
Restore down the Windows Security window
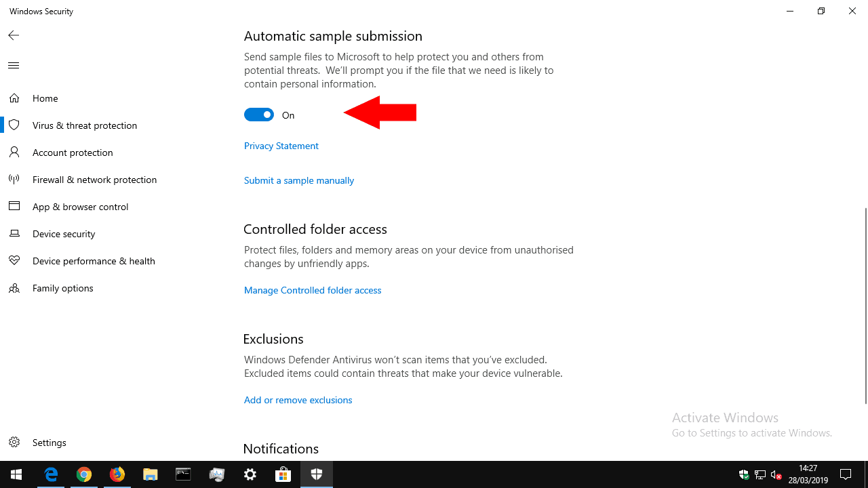pyautogui.click(x=821, y=12)
